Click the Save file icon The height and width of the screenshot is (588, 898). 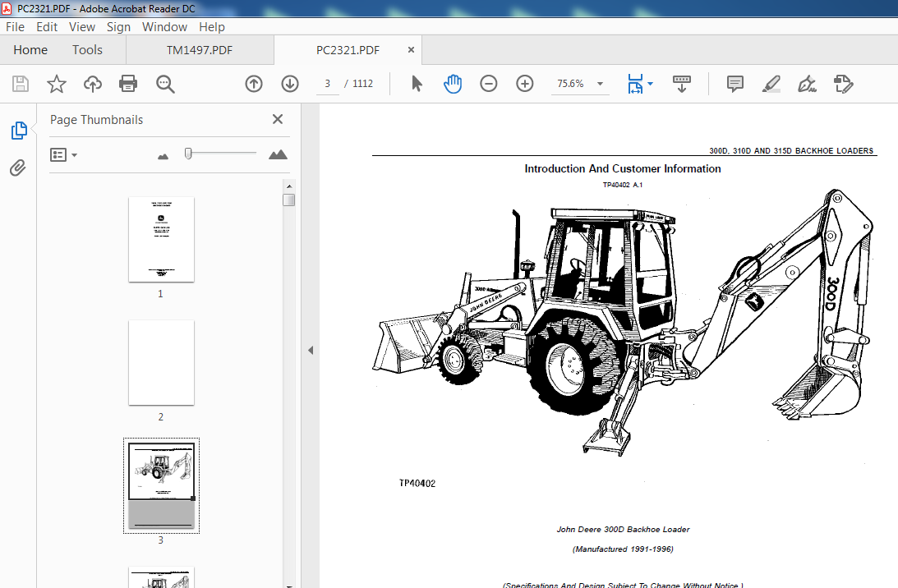(x=21, y=84)
